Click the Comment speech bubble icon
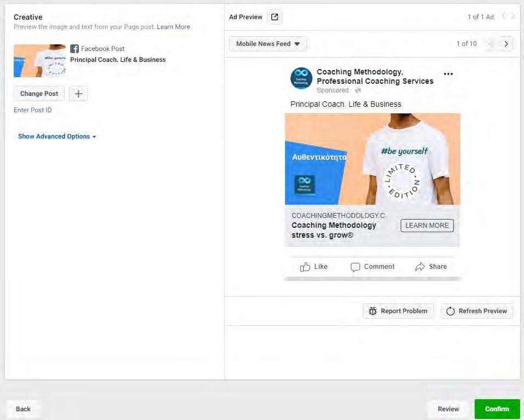Viewport: 524px width, 420px height. [355, 267]
